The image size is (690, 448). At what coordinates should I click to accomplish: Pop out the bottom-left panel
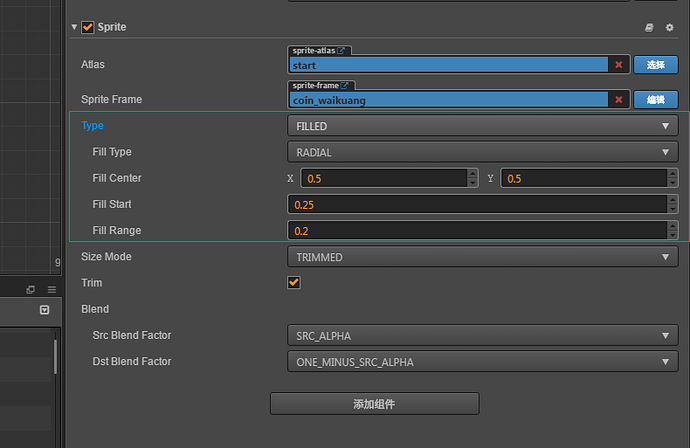click(31, 289)
